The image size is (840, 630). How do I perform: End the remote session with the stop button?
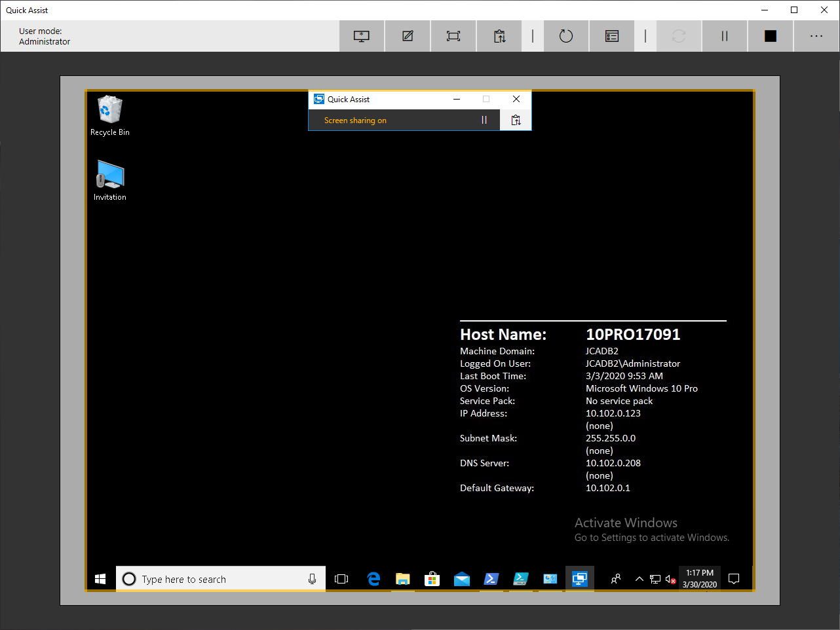coord(771,36)
